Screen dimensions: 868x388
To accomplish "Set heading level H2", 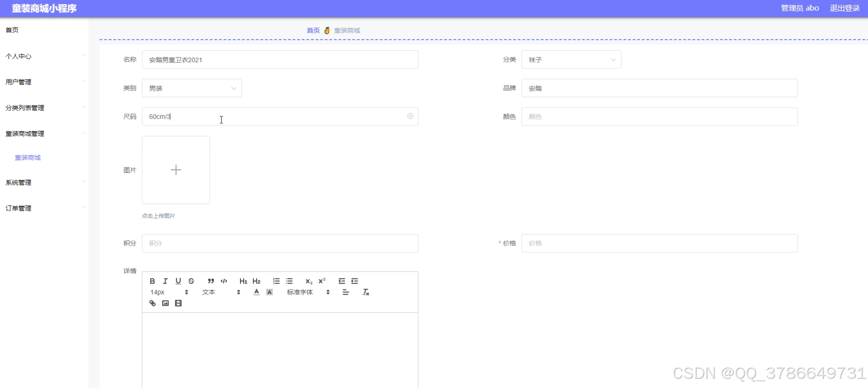I will 257,281.
